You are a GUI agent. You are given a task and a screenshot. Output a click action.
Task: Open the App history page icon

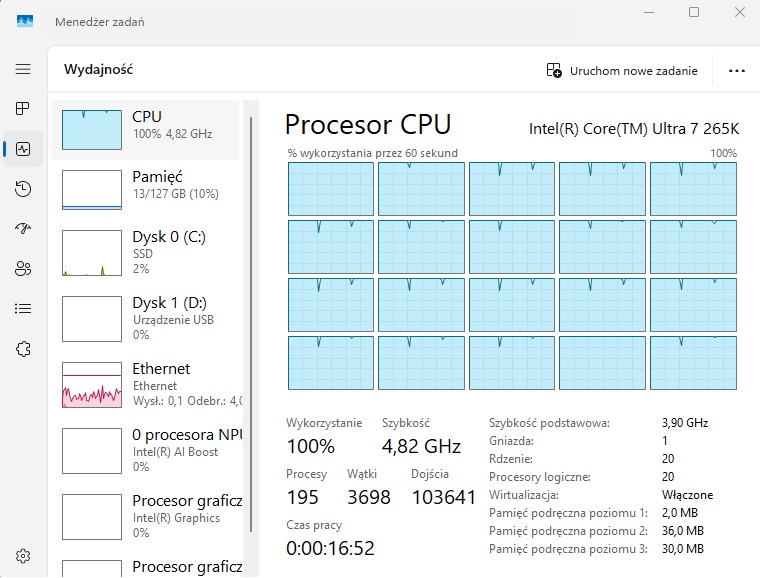[23, 189]
